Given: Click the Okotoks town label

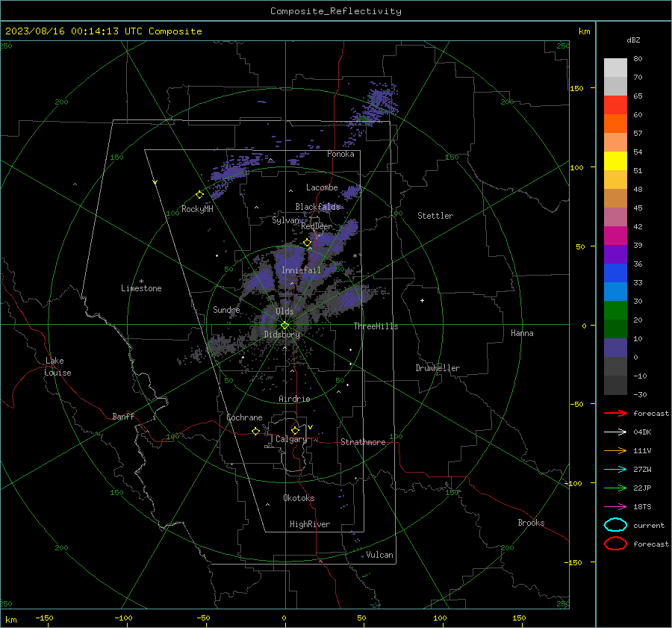Looking at the screenshot, I should (x=299, y=498).
